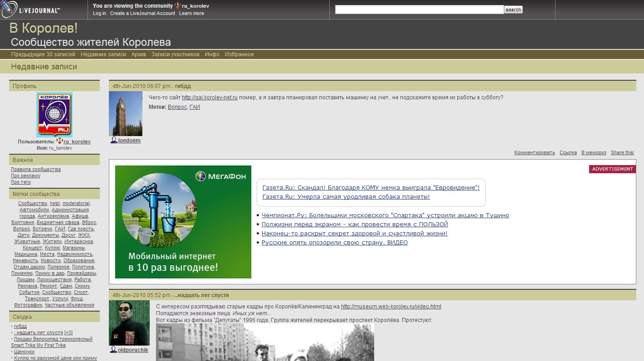Click the LiveJournal logo
The width and height of the screenshot is (644, 361).
click(x=31, y=10)
